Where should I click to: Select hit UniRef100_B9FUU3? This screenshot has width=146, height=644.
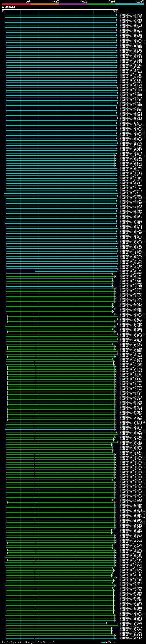point(131,75)
